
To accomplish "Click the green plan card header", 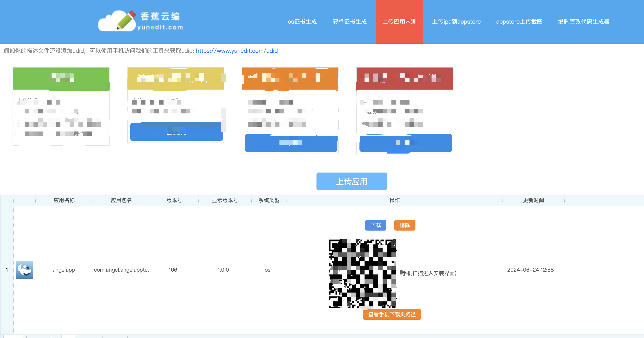I will coord(61,78).
